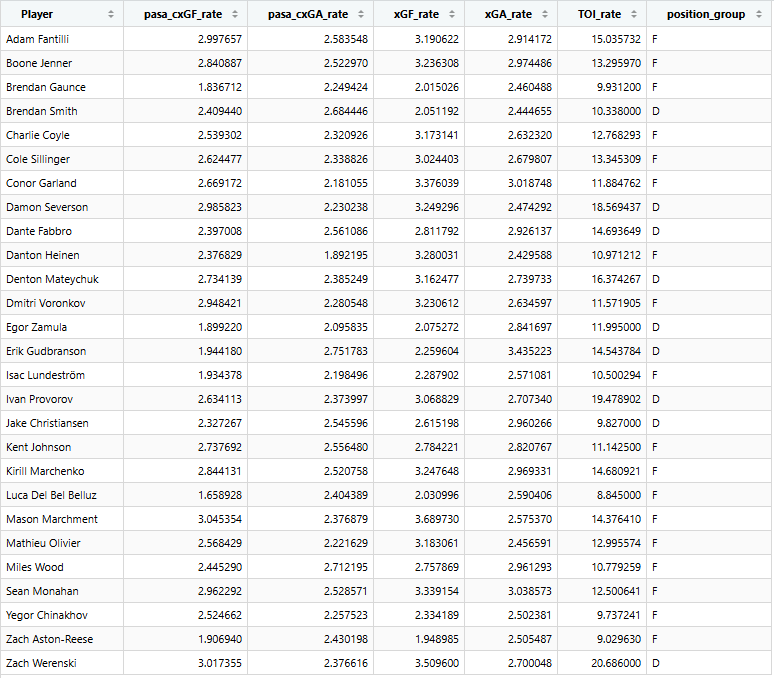Click TOI value 8.845000 for Luca Del Bel Belluz
This screenshot has height=678, width=774.
coord(619,495)
